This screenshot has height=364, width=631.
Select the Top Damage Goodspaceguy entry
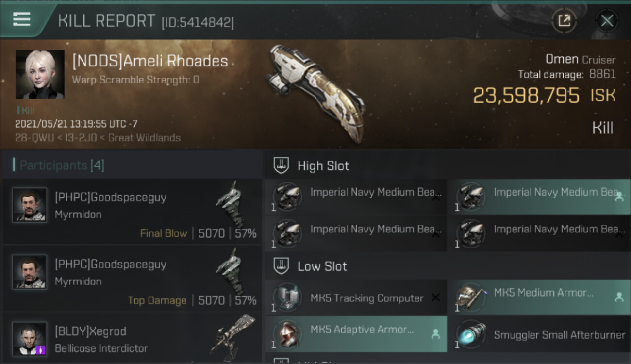[132, 278]
